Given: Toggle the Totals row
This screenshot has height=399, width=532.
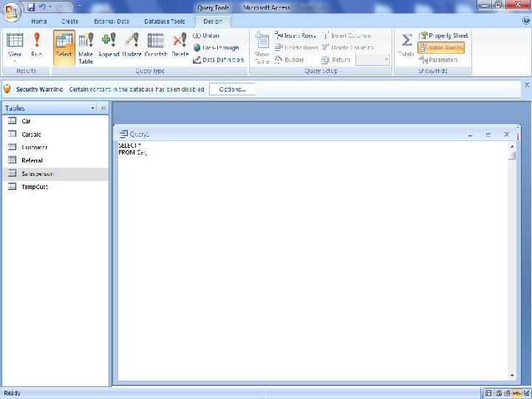Looking at the screenshot, I should coord(406,44).
